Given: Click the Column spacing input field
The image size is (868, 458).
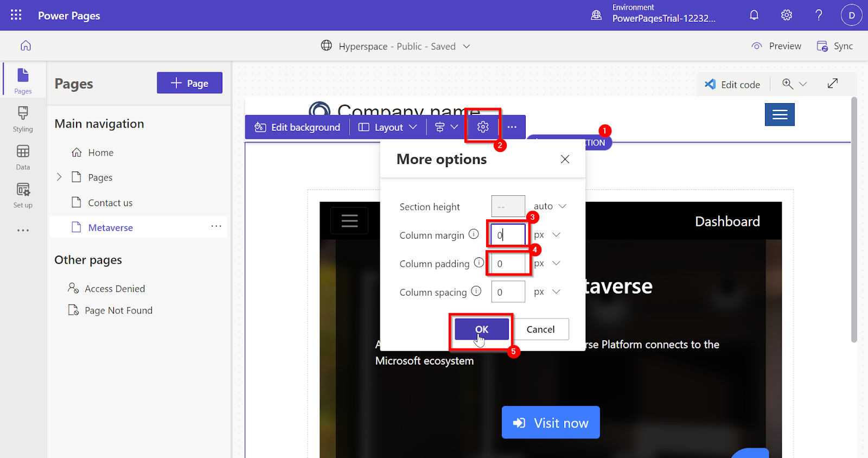Looking at the screenshot, I should point(508,291).
